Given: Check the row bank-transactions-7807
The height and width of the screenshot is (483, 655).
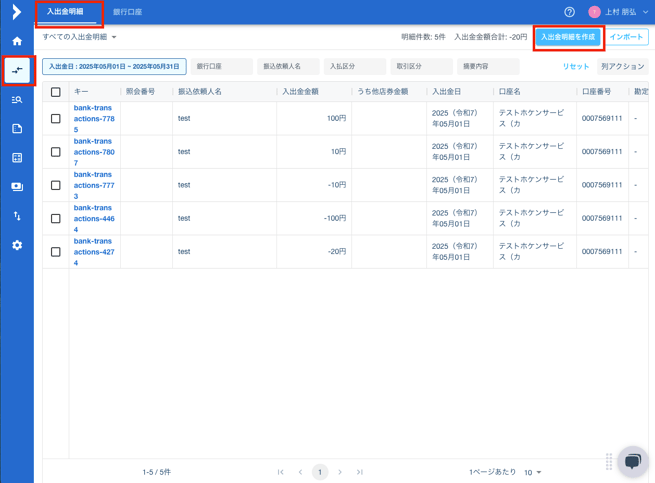Looking at the screenshot, I should click(x=56, y=152).
